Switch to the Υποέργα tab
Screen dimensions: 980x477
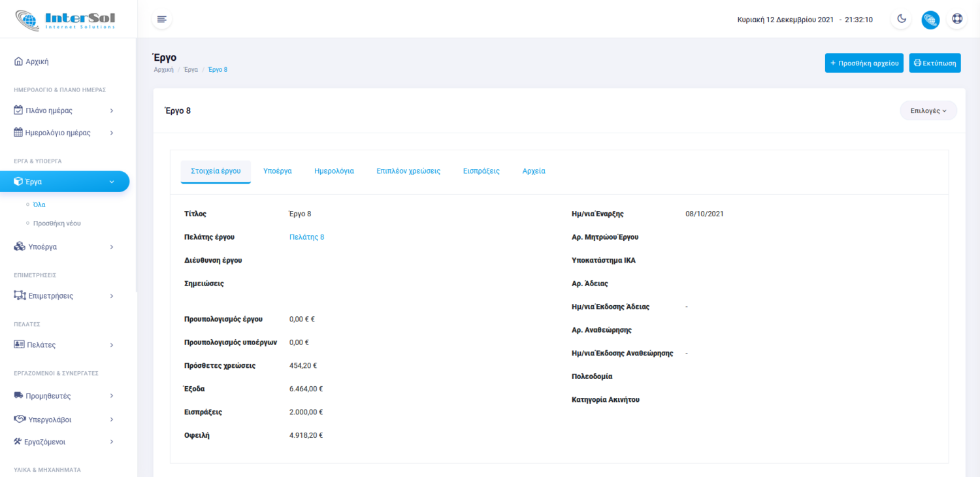coord(277,171)
